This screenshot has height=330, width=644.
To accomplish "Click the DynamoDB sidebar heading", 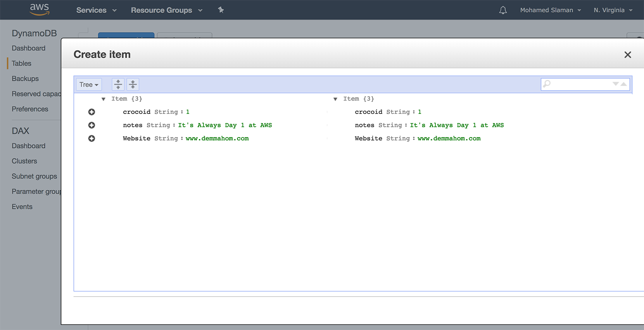I will coord(34,33).
